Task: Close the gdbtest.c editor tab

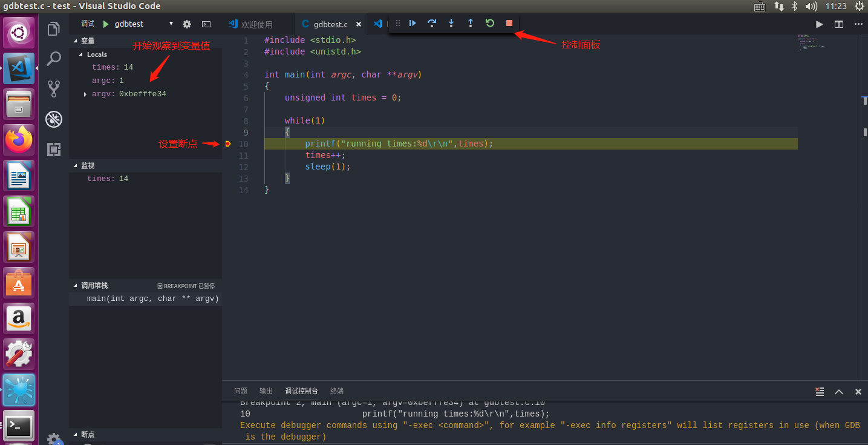Action: [359, 24]
